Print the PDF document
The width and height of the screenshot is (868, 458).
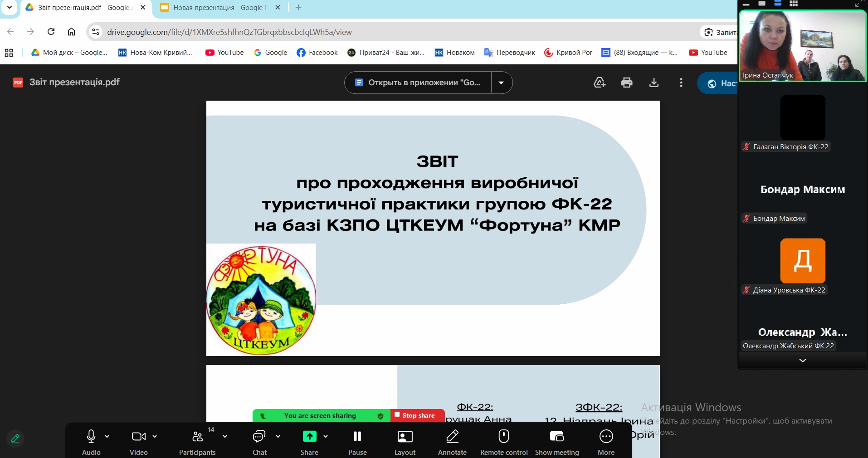626,83
